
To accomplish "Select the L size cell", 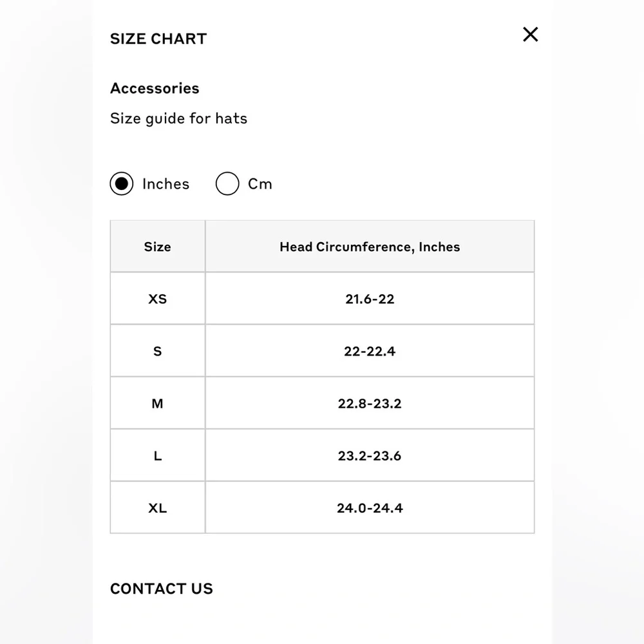I will 158,455.
